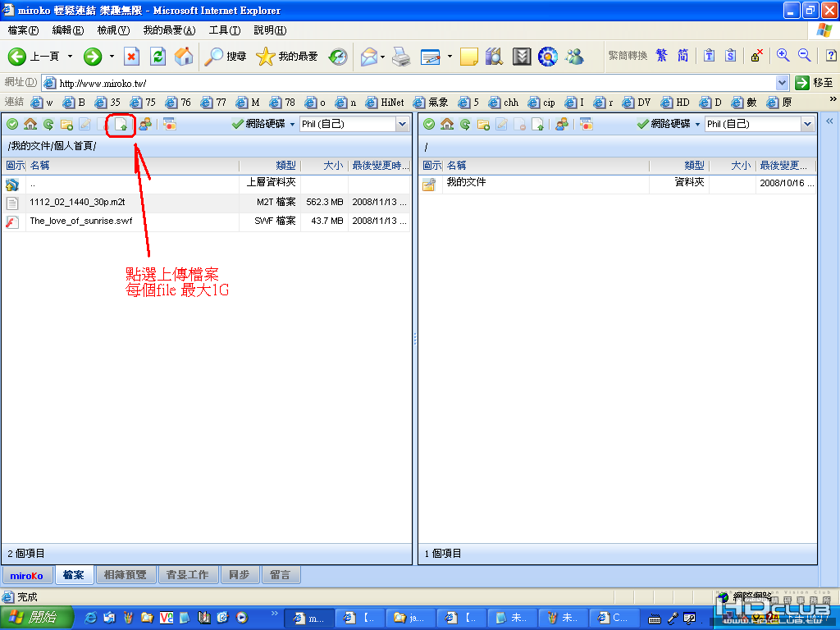This screenshot has height=630, width=840.
Task: Click the payment card icon in left pane
Action: [x=170, y=125]
